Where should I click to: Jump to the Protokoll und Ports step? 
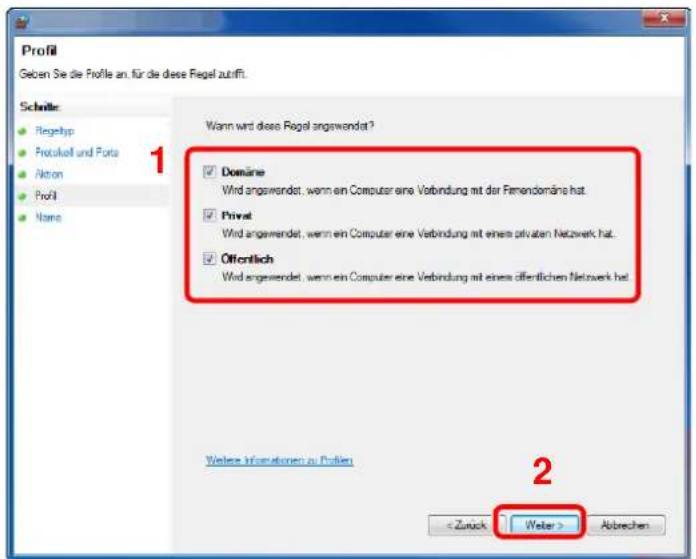[77, 153]
